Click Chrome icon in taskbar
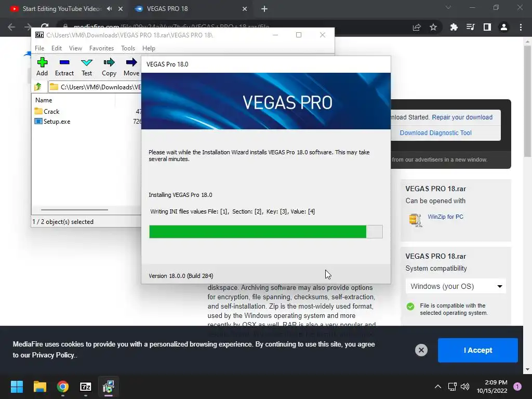The image size is (532, 399). [x=63, y=387]
